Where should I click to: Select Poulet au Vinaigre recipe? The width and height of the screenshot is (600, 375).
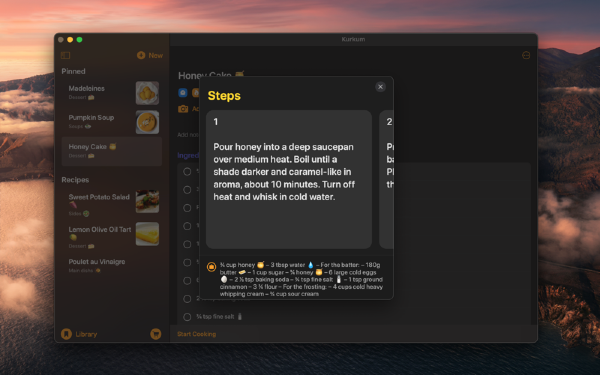[x=111, y=266]
